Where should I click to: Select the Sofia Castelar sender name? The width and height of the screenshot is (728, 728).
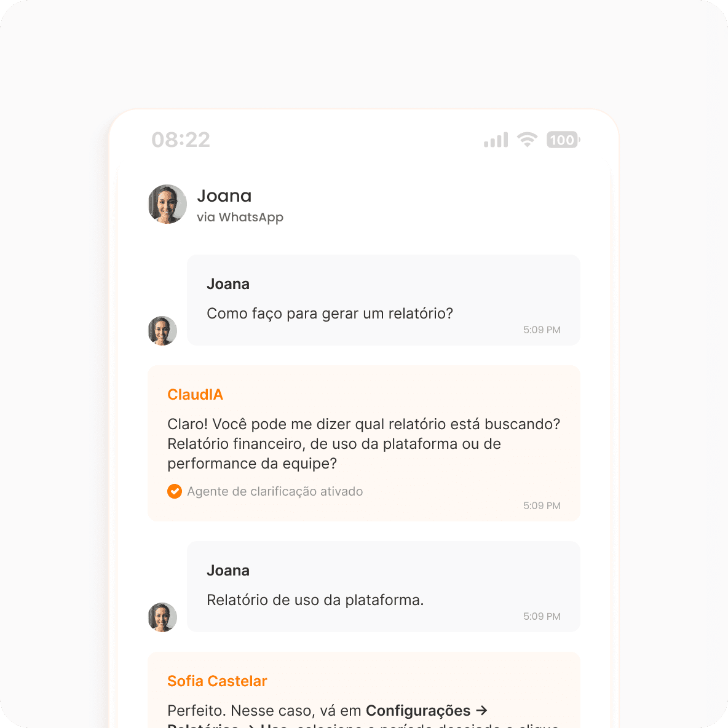[217, 681]
